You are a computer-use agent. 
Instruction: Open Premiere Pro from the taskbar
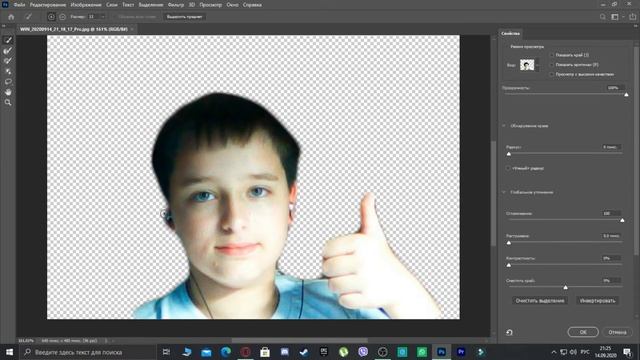(461, 352)
